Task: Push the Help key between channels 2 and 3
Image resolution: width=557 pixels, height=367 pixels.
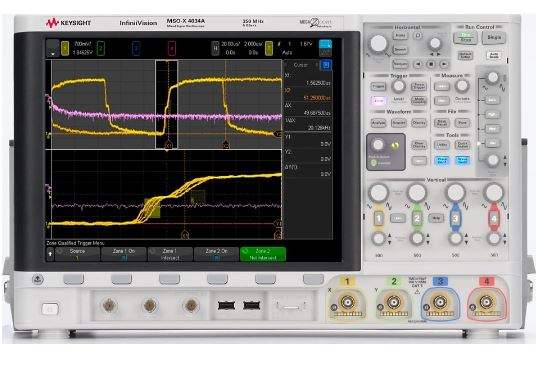Action: pos(436,218)
